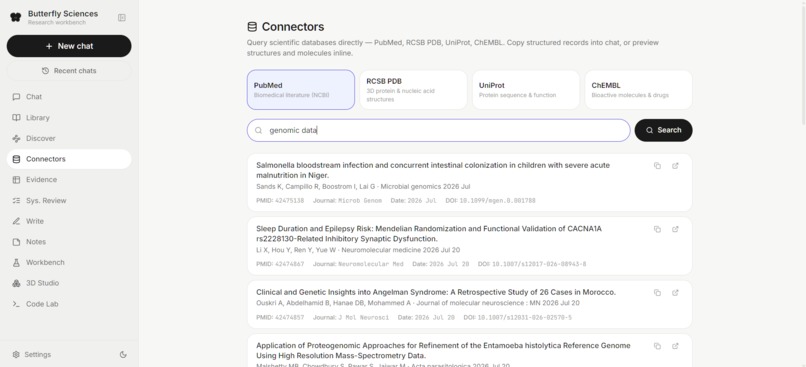Click the Library book icon in the sidebar
Screen dimensions: 806x367
[16, 118]
